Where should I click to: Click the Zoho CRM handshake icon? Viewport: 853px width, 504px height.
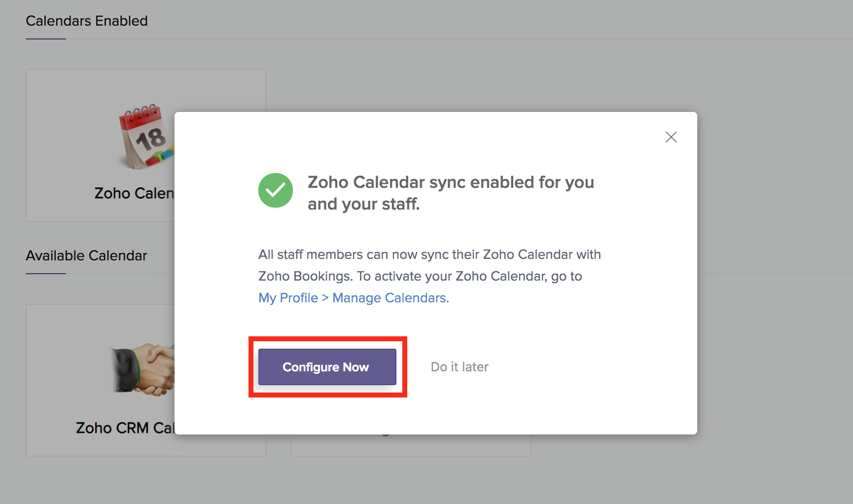(x=143, y=369)
